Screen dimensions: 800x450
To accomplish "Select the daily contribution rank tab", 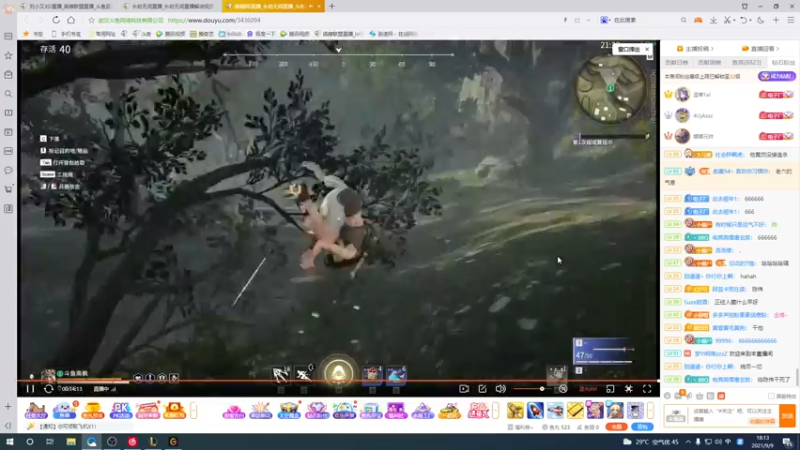I will [x=677, y=62].
